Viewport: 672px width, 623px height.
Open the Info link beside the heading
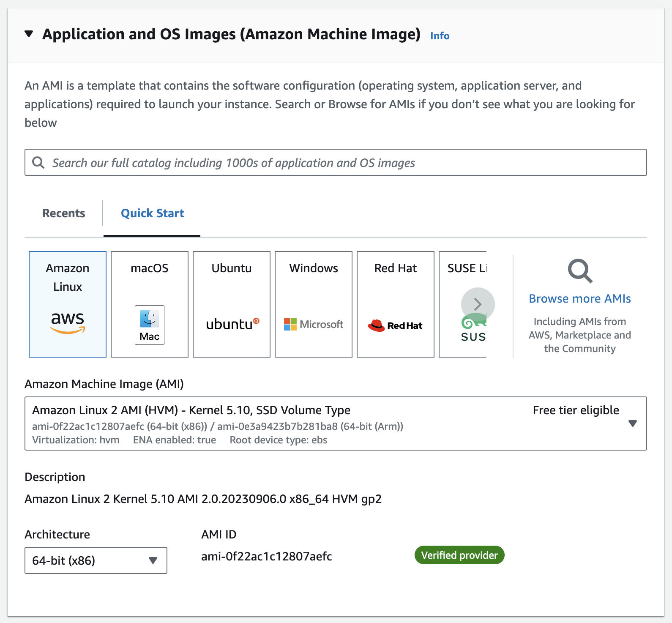coord(440,36)
